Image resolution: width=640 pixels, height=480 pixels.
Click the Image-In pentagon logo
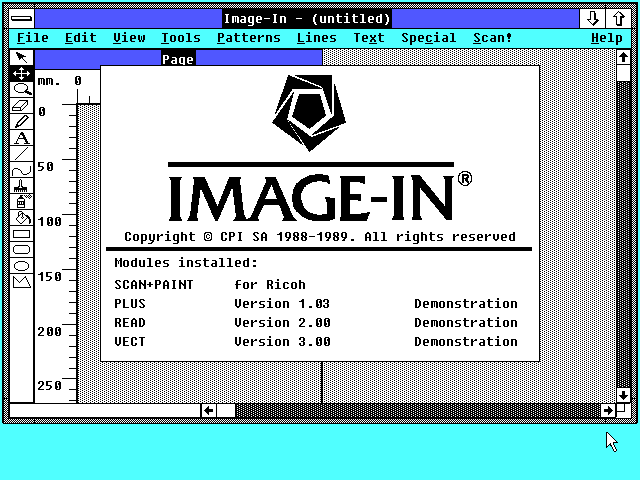309,113
